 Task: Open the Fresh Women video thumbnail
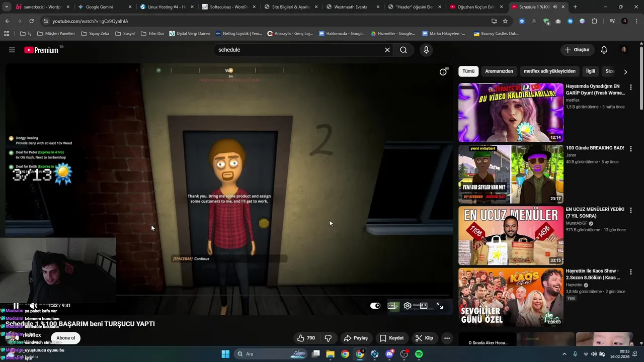pyautogui.click(x=511, y=113)
